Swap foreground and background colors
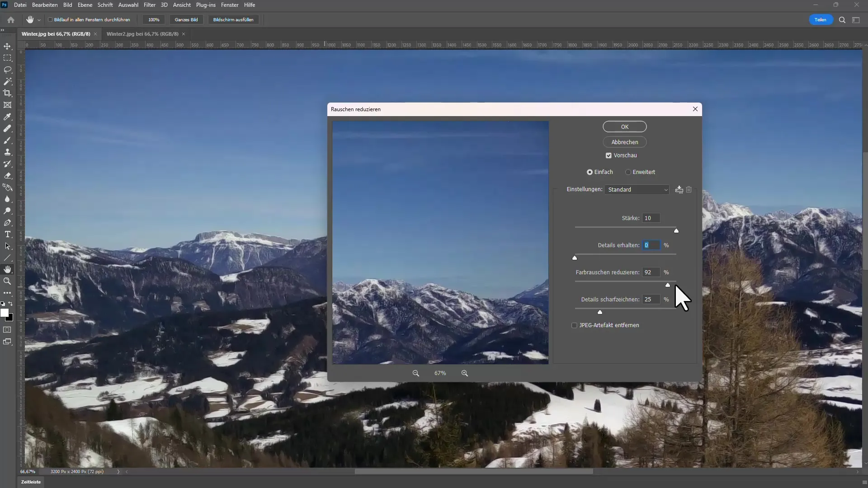 pyautogui.click(x=10, y=304)
